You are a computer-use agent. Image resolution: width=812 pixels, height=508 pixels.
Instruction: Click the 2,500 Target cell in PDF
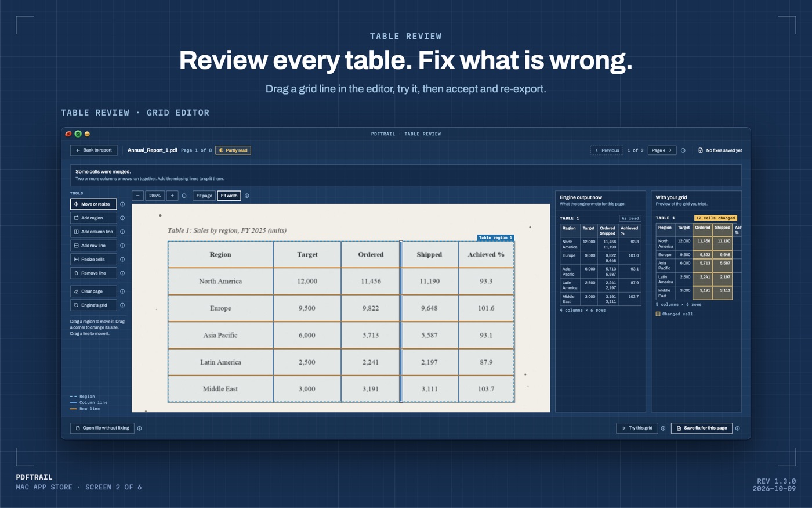(x=307, y=362)
